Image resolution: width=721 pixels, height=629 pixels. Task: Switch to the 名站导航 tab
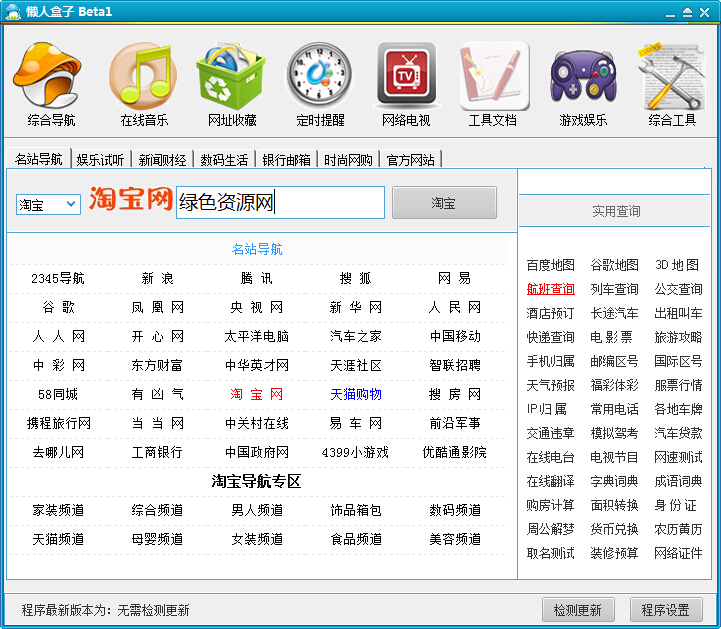coord(39,159)
